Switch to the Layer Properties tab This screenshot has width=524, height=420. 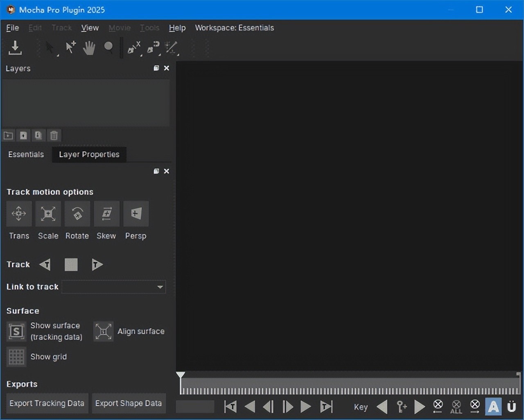click(89, 154)
